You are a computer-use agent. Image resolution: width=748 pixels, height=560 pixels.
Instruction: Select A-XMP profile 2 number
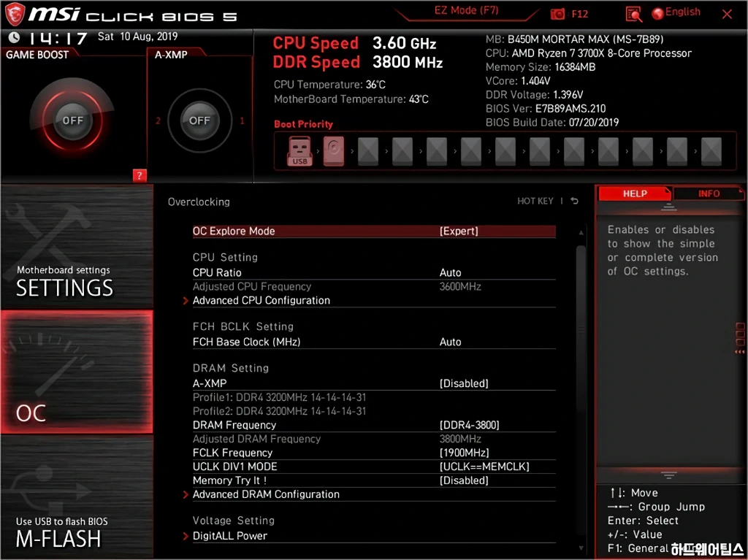tap(158, 120)
